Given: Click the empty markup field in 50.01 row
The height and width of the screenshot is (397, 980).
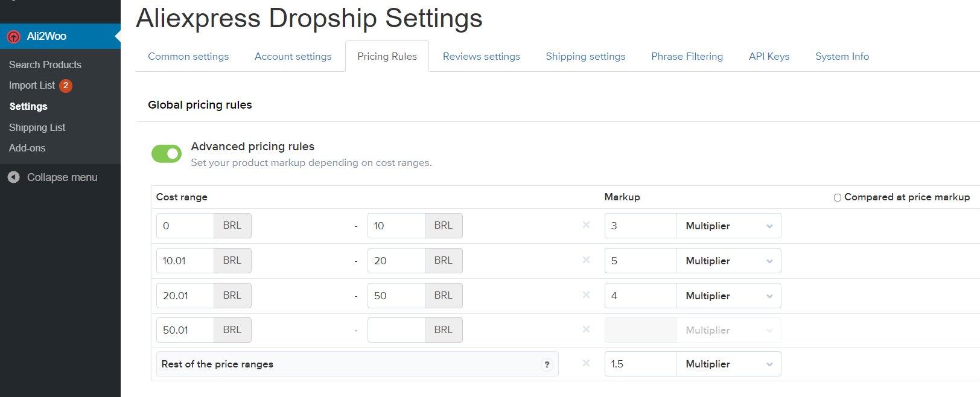Looking at the screenshot, I should pyautogui.click(x=640, y=330).
